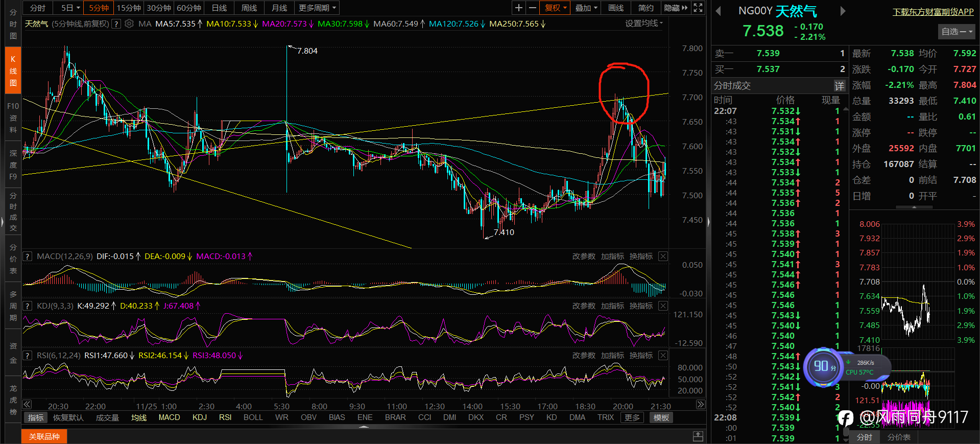Viewport: 980px width, 444px height.
Task: Click 恢复默认 restore defaults button
Action: point(68,418)
